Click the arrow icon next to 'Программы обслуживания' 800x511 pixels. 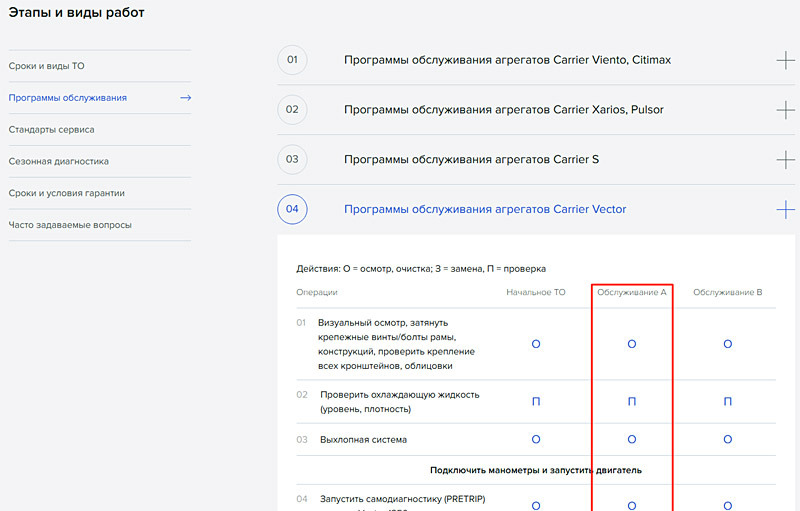186,97
